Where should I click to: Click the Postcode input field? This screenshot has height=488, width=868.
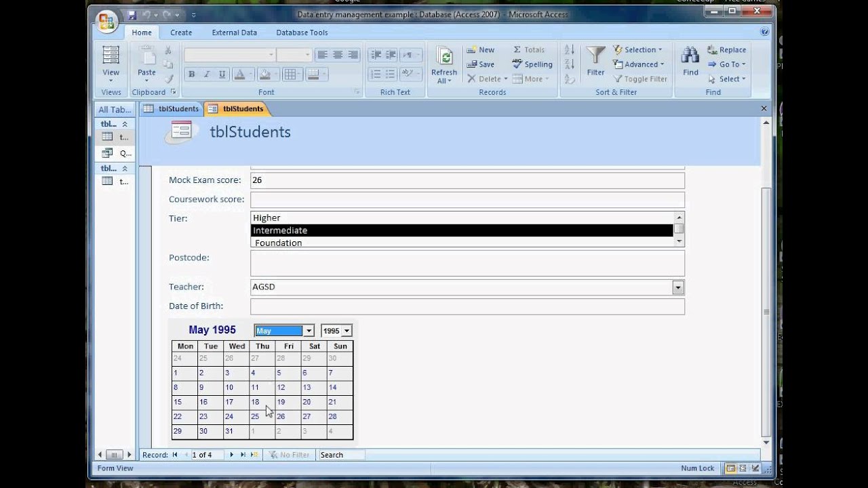[x=467, y=263]
